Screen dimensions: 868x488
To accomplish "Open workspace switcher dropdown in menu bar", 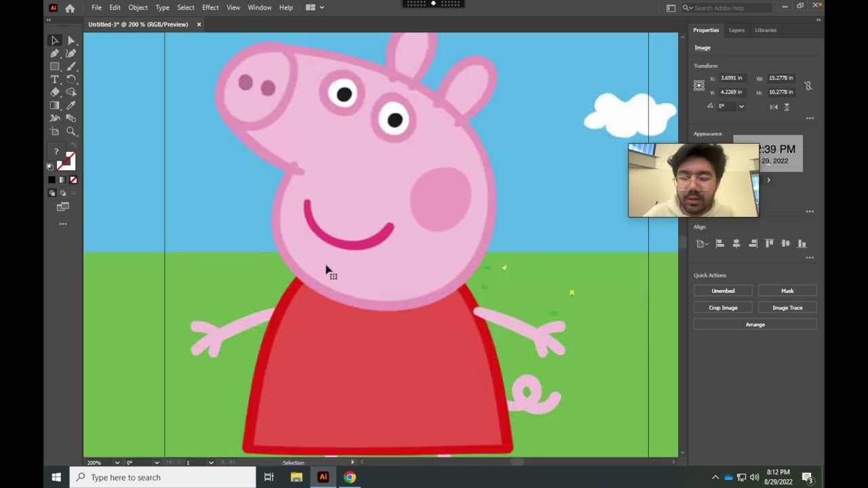I will click(x=315, y=7).
